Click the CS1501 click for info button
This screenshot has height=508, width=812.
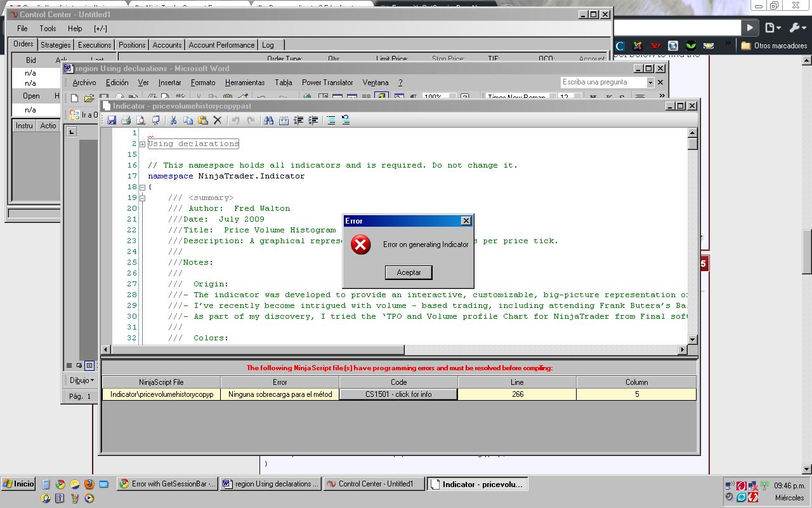click(x=398, y=394)
